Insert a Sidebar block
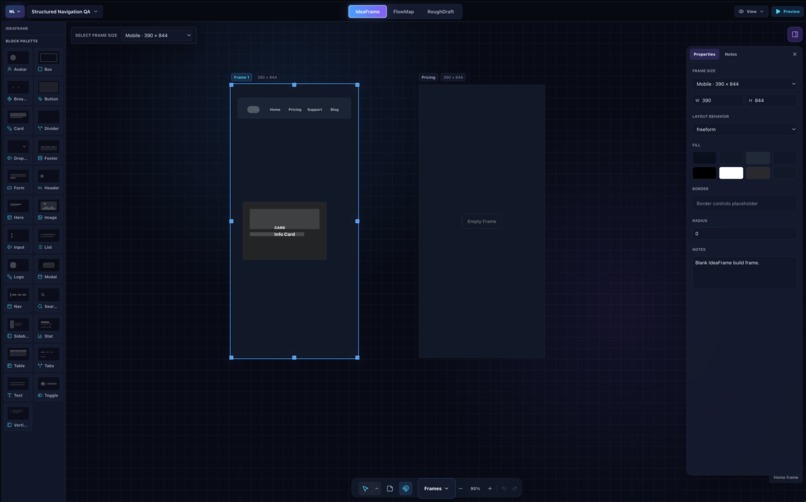 click(18, 330)
